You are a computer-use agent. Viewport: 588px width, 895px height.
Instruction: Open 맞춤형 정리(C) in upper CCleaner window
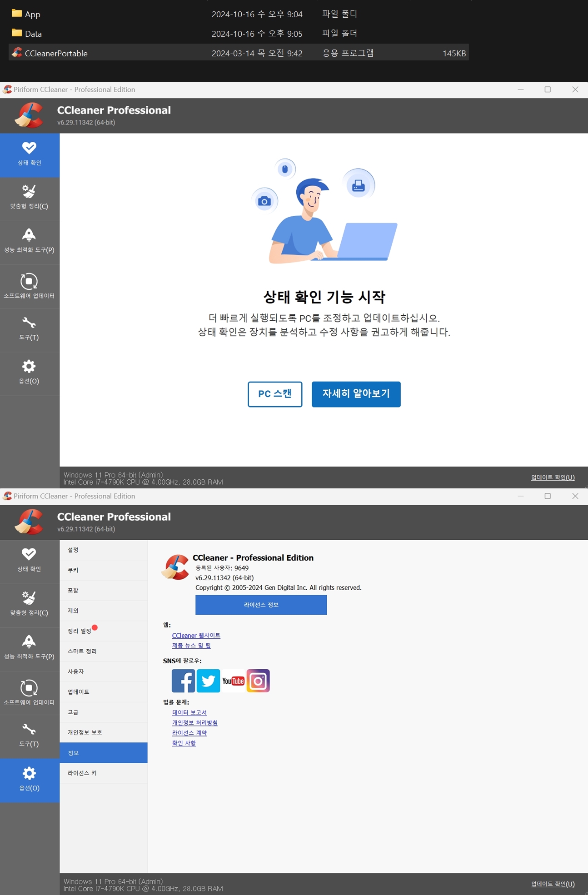(30, 199)
